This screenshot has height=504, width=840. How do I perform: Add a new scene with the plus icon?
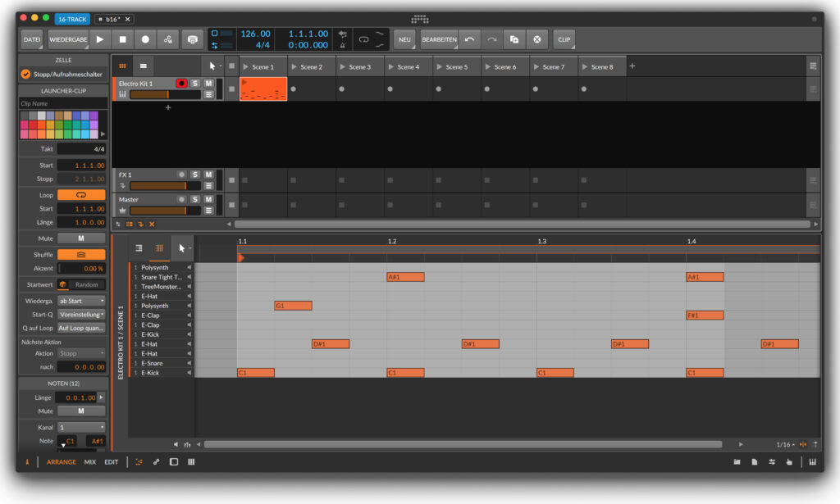pos(632,66)
